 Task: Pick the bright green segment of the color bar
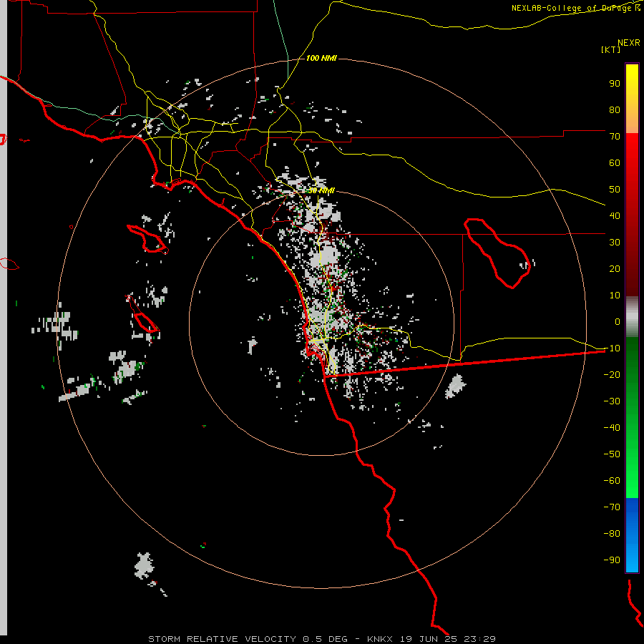point(632,472)
